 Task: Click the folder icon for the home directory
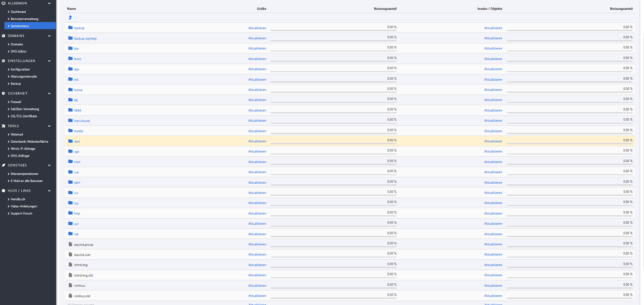click(x=70, y=90)
